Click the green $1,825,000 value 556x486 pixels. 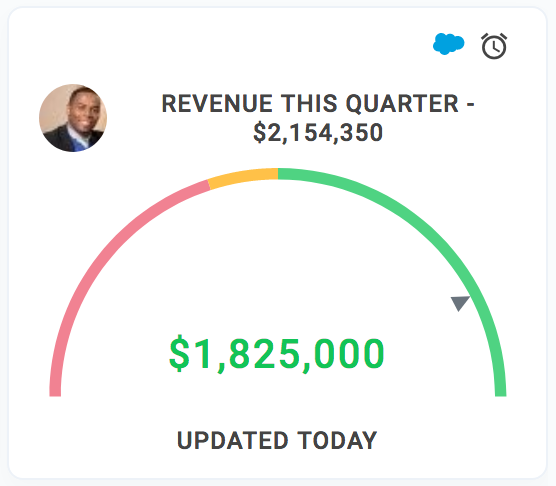277,354
